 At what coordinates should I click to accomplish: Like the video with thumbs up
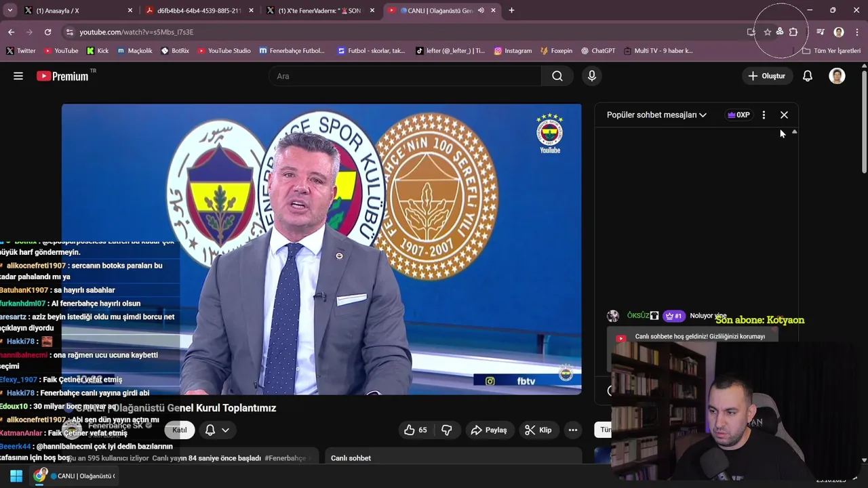[x=416, y=430]
